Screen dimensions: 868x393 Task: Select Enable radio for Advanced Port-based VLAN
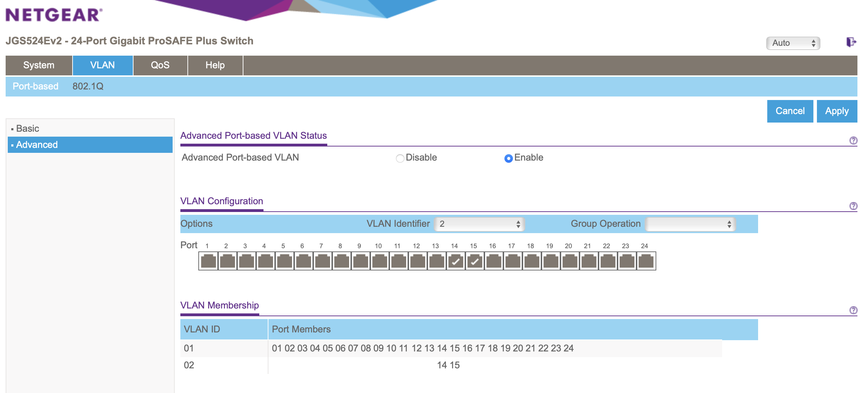[508, 158]
